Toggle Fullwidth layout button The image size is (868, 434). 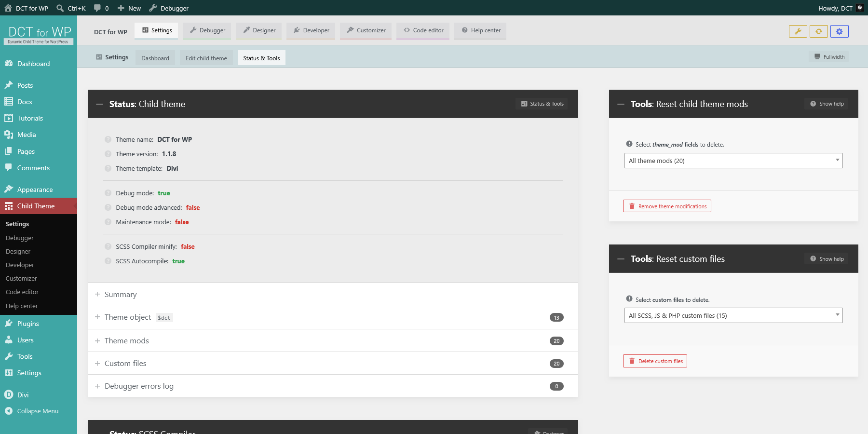pyautogui.click(x=829, y=57)
